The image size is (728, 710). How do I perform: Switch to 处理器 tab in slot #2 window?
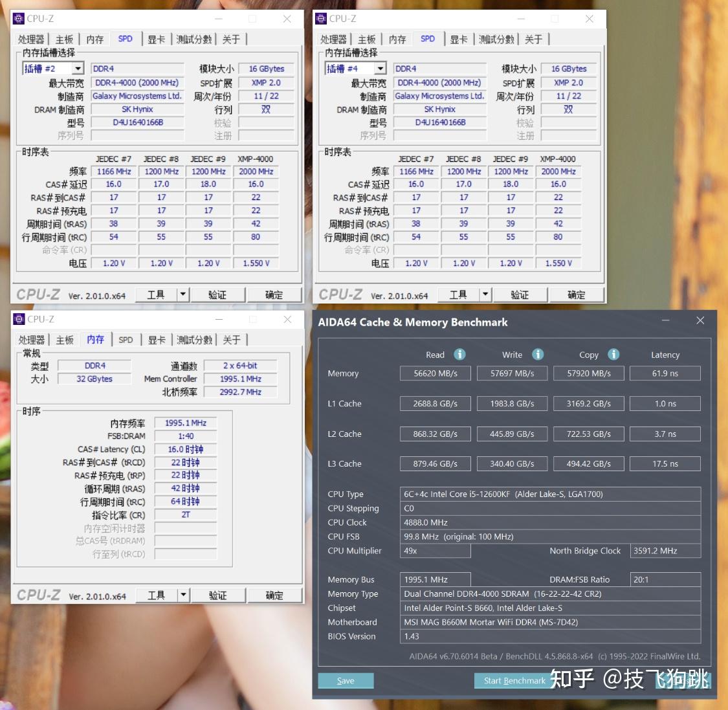point(31,39)
